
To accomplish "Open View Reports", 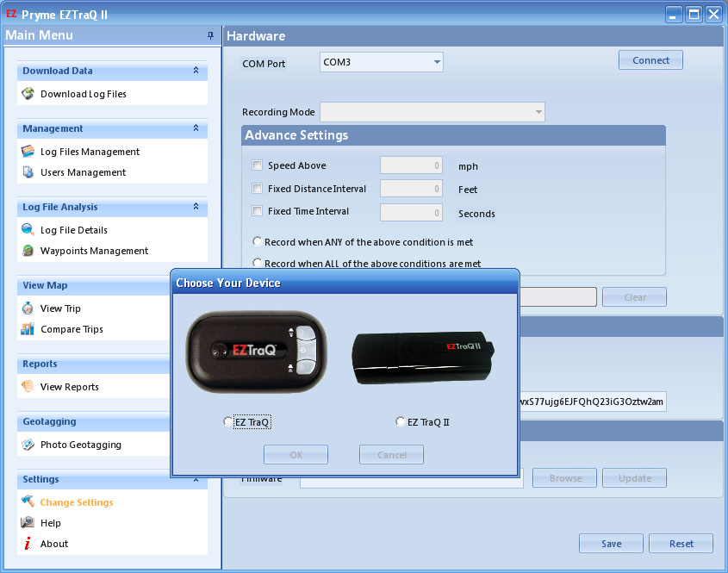I will point(70,386).
